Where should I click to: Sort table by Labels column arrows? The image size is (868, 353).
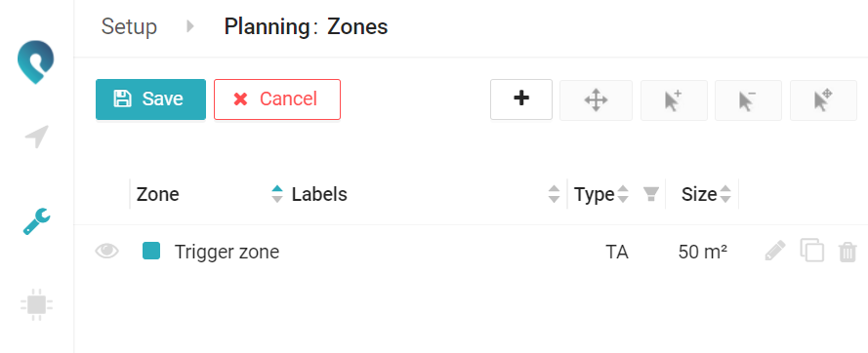tap(555, 194)
